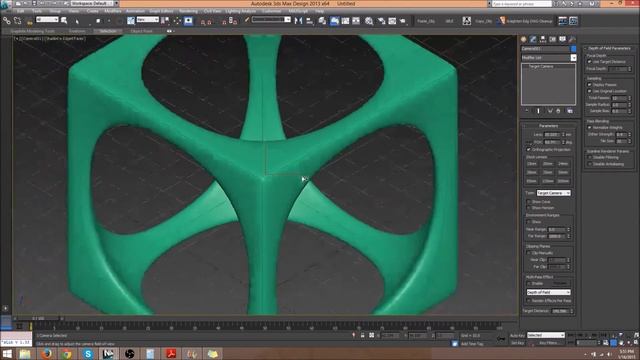This screenshot has height=360, width=640.
Task: Click the Select and Link tool
Action: pos(7,20)
